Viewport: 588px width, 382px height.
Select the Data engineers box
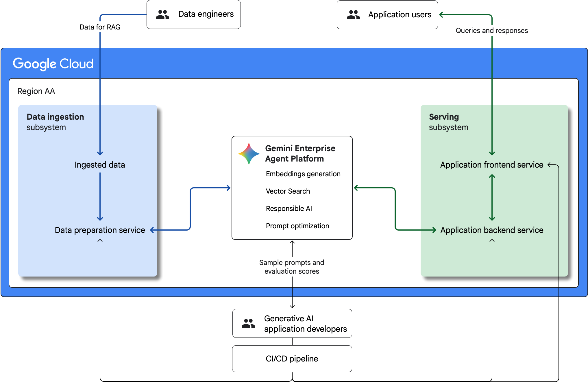click(194, 14)
